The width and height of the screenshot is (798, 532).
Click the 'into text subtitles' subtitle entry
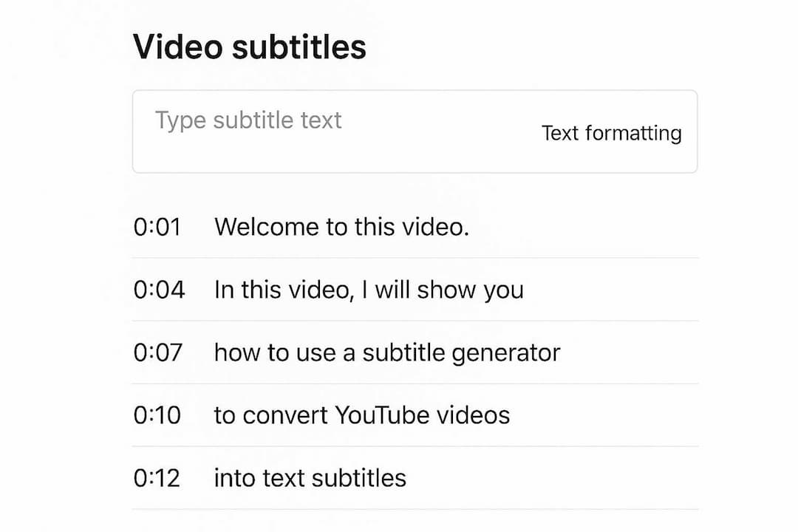(x=310, y=478)
